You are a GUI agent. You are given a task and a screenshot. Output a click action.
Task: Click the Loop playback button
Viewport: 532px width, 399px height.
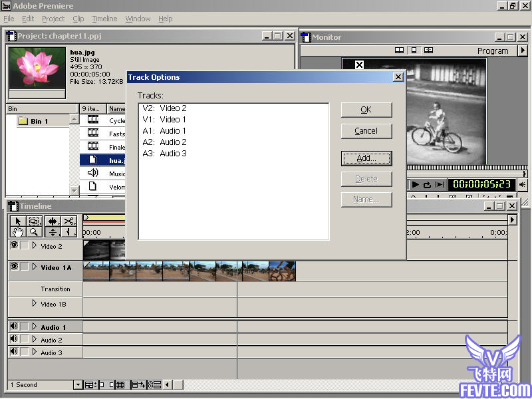[427, 185]
